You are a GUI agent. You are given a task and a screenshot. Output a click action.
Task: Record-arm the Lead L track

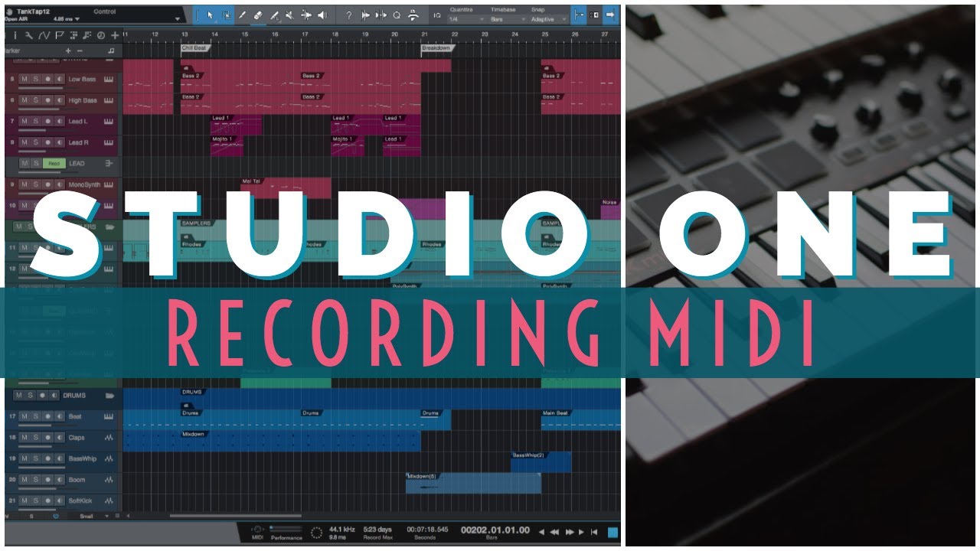(47, 121)
